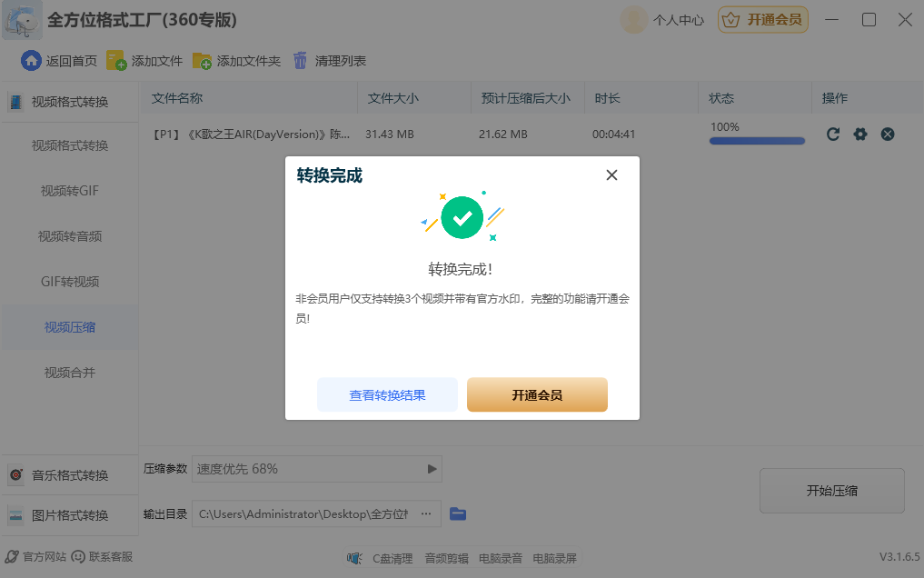Screen dimensions: 924x578
Task: Switch to the 视频格式转换 tab
Action: click(68, 145)
